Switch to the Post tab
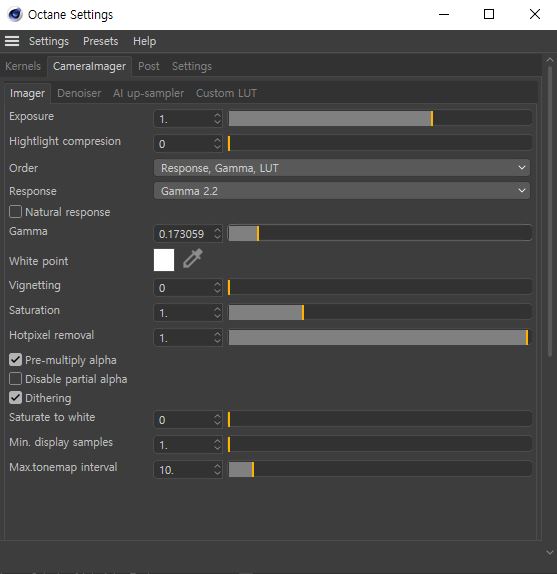557x574 pixels. click(149, 66)
